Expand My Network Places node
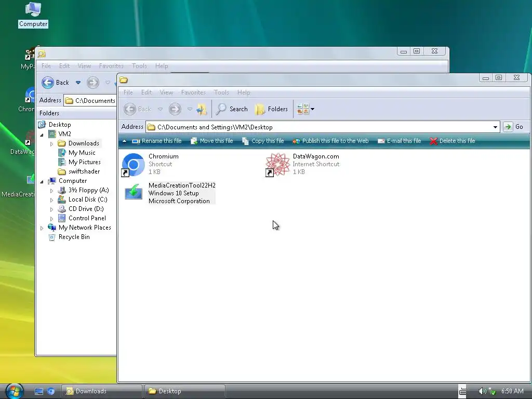 [x=42, y=228]
